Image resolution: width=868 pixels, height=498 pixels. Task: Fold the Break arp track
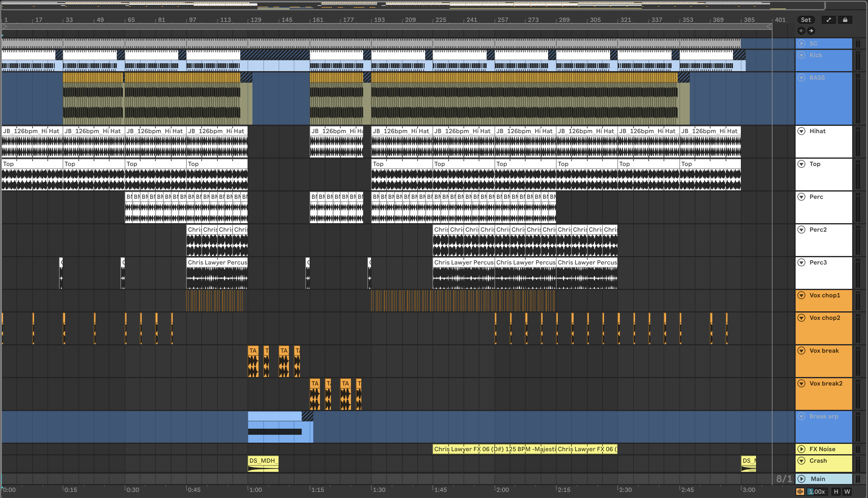click(801, 416)
